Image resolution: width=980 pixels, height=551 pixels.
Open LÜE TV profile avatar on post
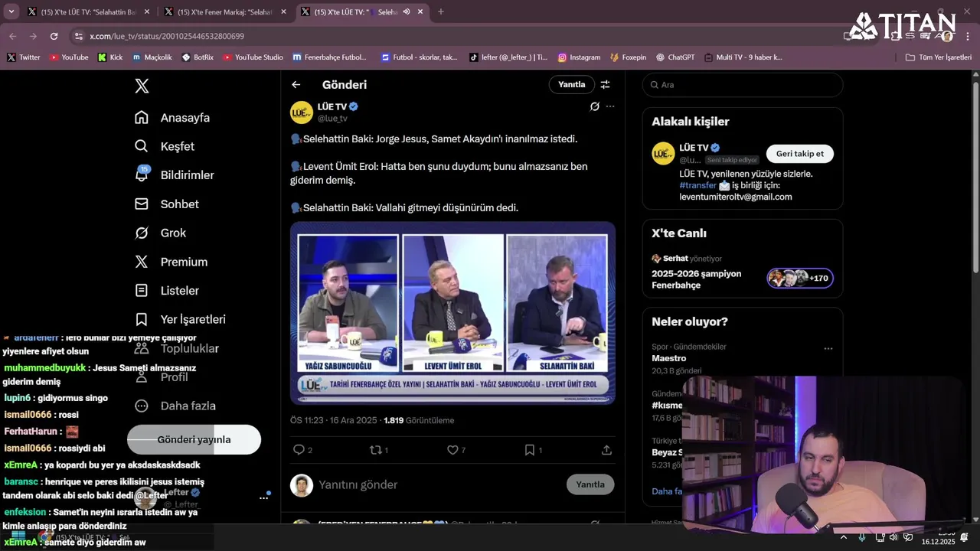click(301, 112)
